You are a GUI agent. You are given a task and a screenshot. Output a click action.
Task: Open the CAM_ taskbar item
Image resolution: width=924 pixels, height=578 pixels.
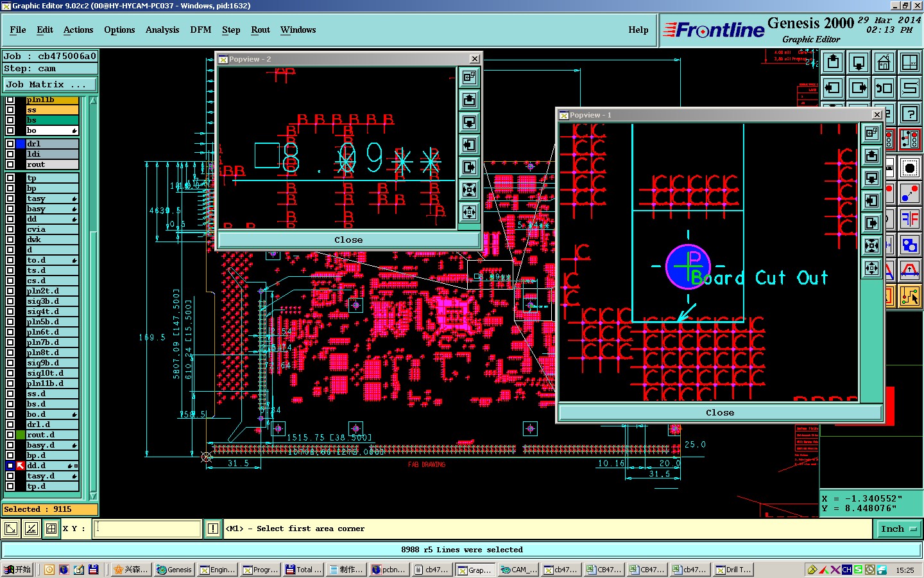[x=519, y=570]
